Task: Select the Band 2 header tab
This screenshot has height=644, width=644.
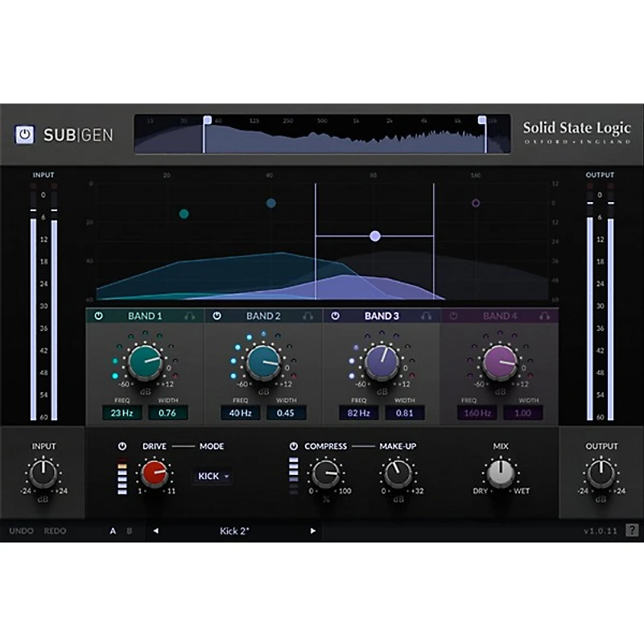Action: pos(263,316)
